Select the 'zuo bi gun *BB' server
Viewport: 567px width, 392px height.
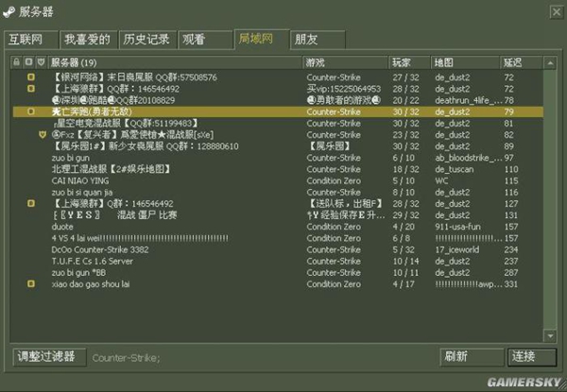pos(278,272)
